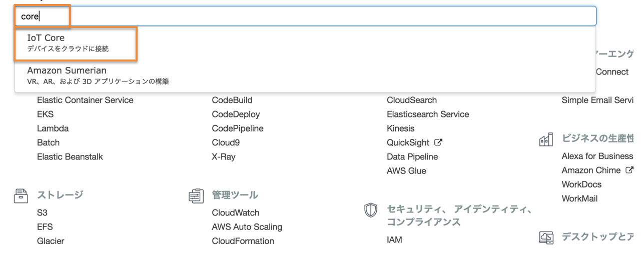This screenshot has width=644, height=255.
Task: Open AWS Auto Scaling
Action: click(x=247, y=227)
